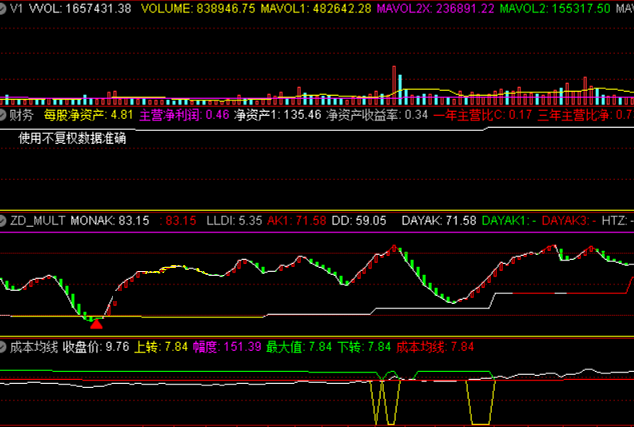Click the green DAYAK1 label
Viewport: 634px width, 427px height.
(x=509, y=220)
